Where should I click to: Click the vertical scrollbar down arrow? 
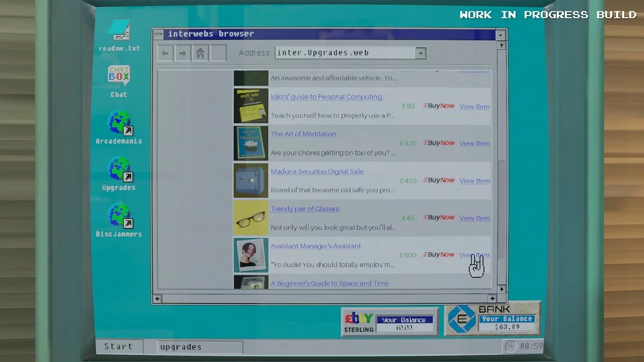click(502, 289)
